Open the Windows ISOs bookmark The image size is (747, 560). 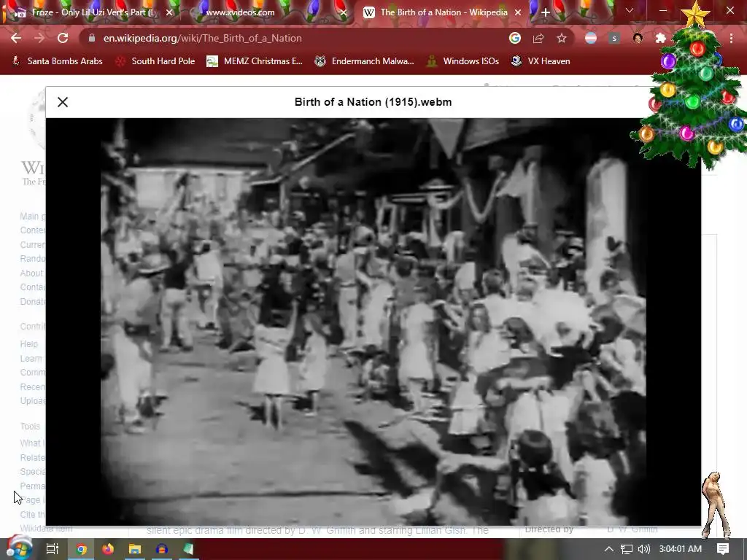[x=462, y=61]
